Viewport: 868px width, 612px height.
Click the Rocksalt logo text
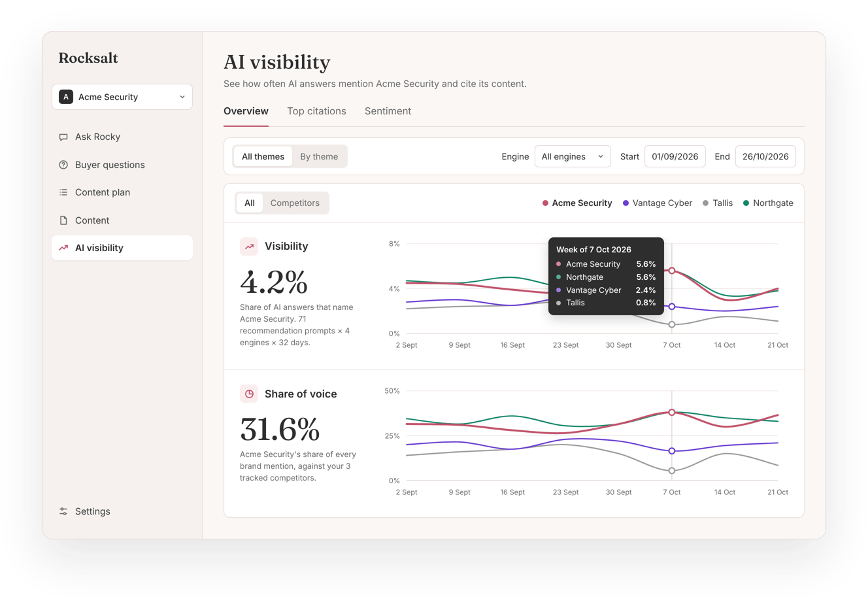88,58
